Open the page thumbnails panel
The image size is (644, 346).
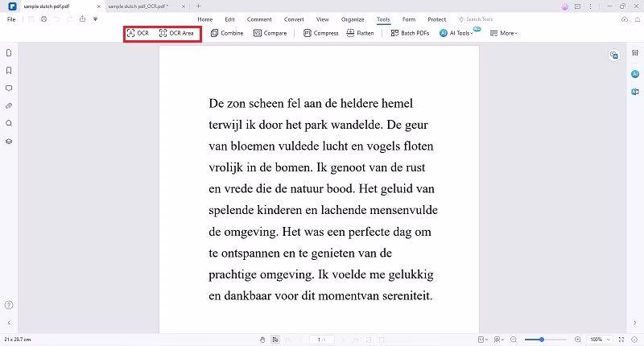pyautogui.click(x=9, y=53)
